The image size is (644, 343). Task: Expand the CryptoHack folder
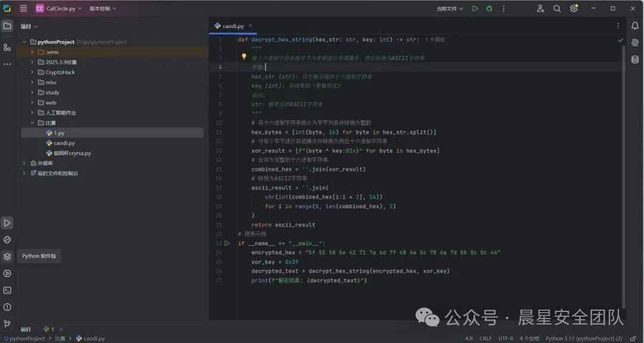(x=32, y=72)
